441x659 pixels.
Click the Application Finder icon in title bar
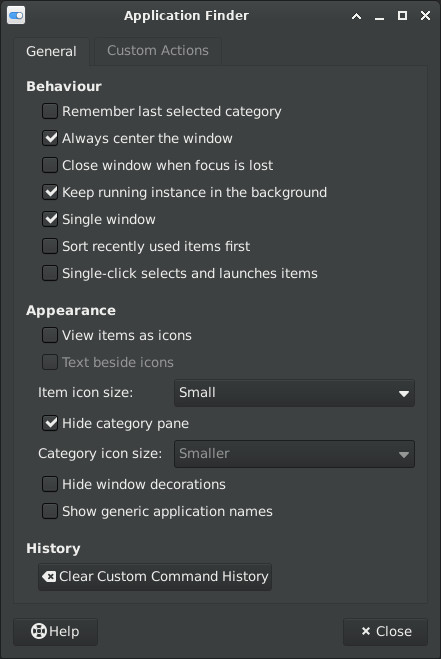16,16
